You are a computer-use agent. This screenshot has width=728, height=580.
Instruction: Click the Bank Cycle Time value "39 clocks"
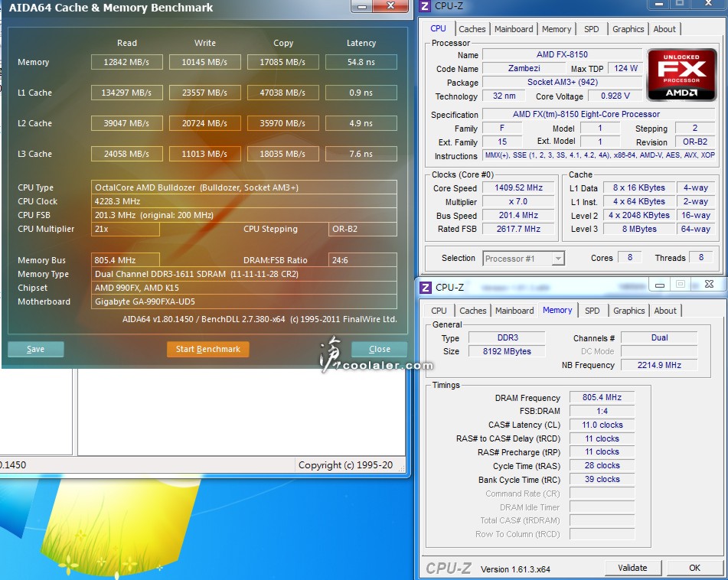tap(602, 479)
